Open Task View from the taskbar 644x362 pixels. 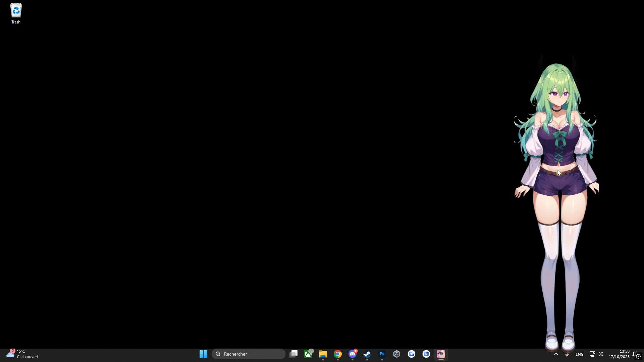(x=293, y=354)
